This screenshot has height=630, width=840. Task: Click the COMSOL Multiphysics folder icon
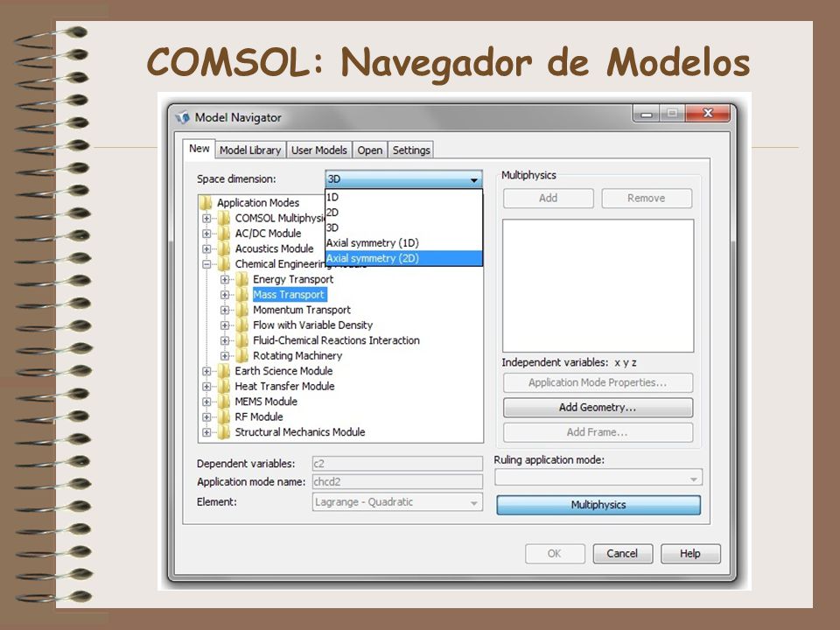coord(224,218)
